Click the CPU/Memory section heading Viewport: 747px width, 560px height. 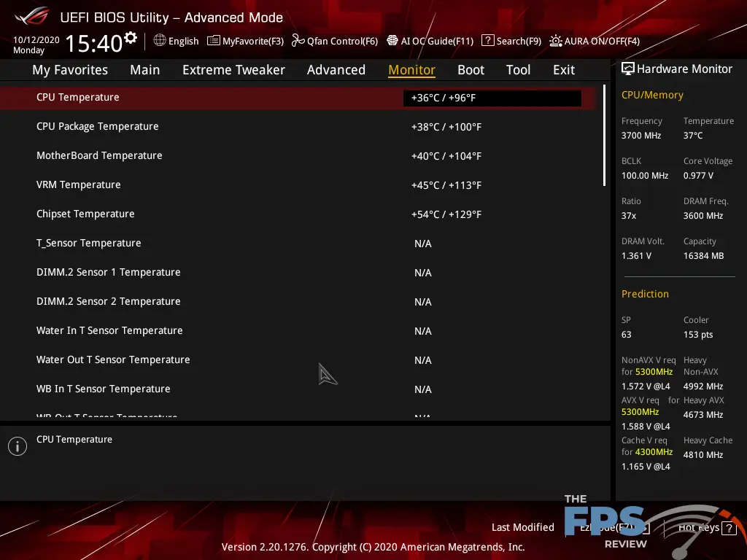point(652,96)
